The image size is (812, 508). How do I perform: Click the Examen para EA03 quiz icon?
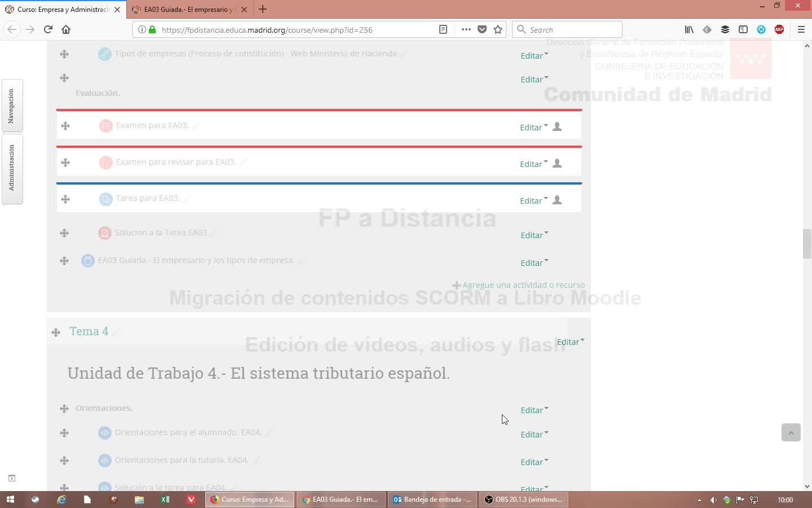point(105,126)
